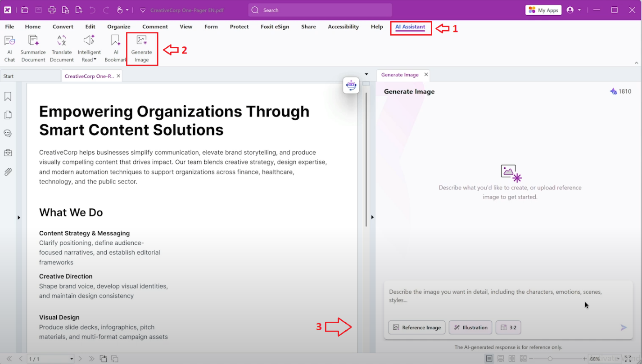Open My Apps button
Viewport: 642px width, 364px height.
pyautogui.click(x=543, y=10)
